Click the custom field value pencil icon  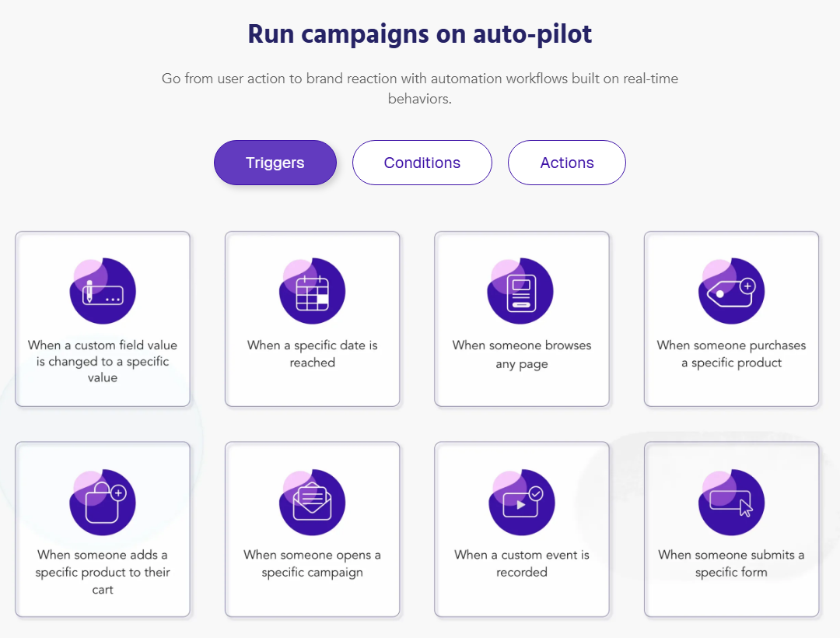tap(103, 291)
